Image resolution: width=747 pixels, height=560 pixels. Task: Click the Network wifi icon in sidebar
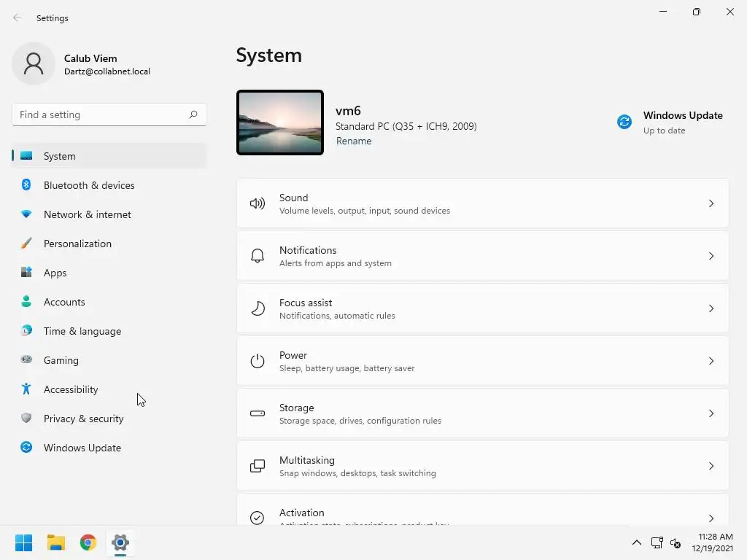[x=26, y=214]
